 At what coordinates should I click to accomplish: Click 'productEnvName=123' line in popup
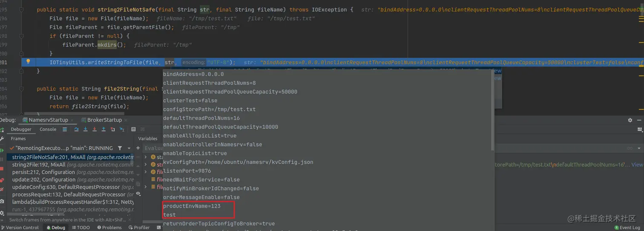[192, 206]
